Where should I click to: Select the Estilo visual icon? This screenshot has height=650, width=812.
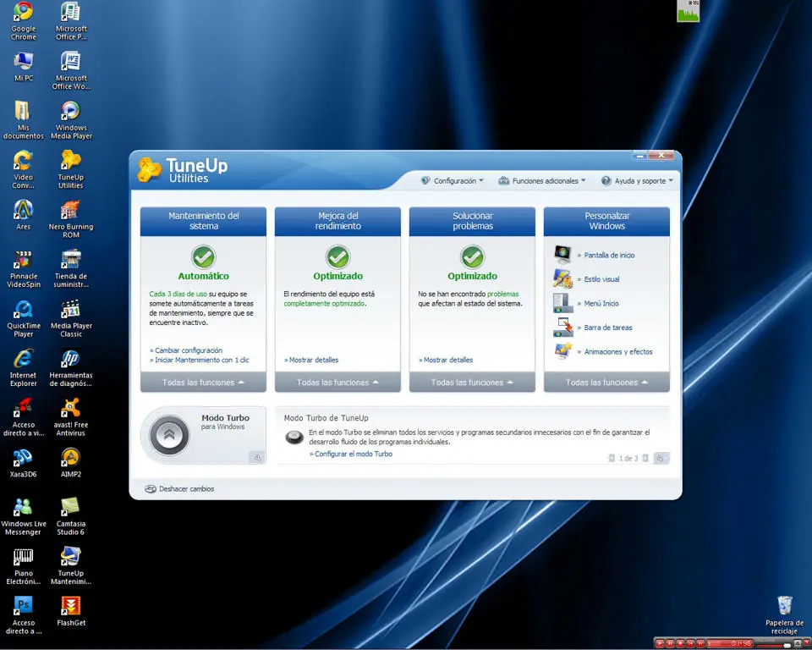pos(562,278)
